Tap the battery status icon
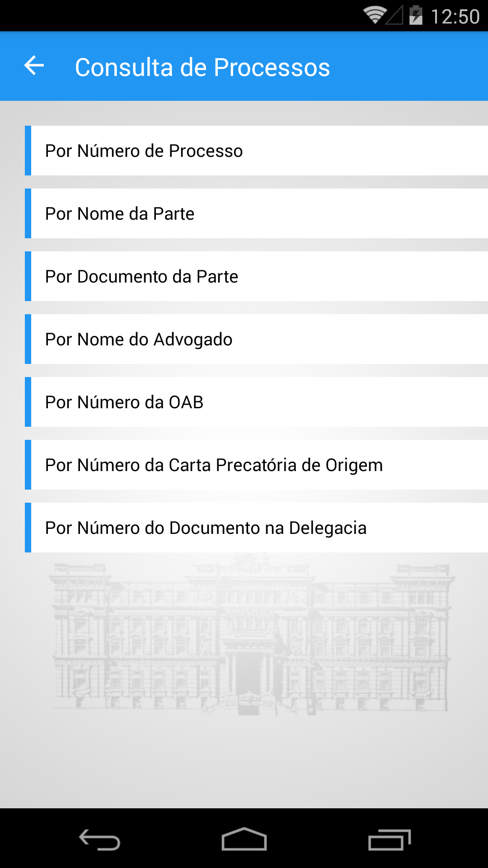Image resolution: width=488 pixels, height=868 pixels. pyautogui.click(x=416, y=15)
